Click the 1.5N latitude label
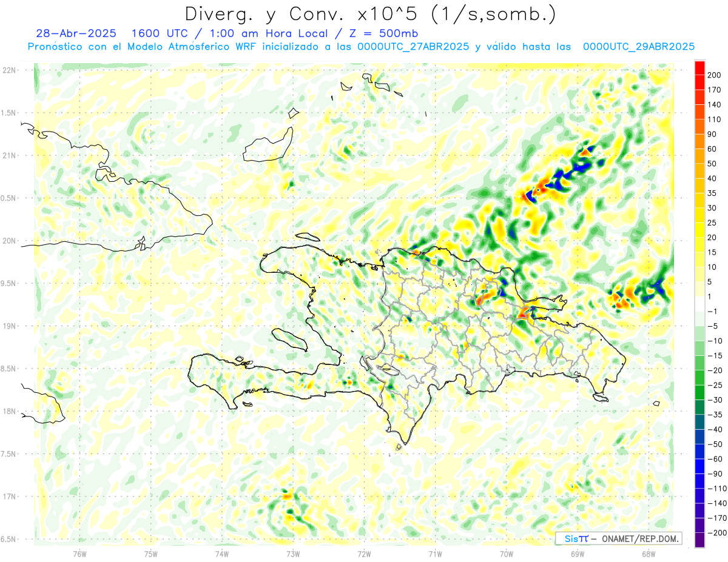The width and height of the screenshot is (728, 562). (x=8, y=113)
